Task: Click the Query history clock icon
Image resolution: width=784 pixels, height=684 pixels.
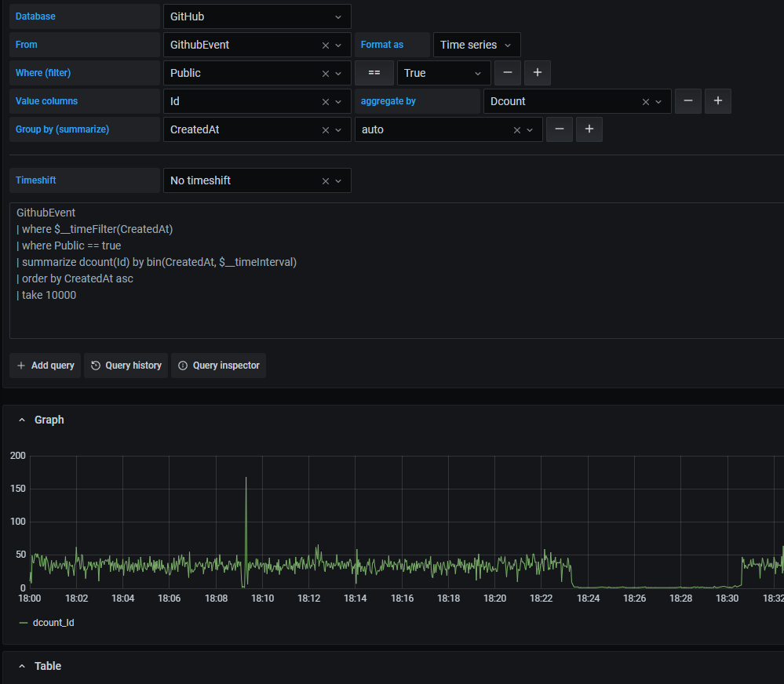Action: [x=98, y=366]
